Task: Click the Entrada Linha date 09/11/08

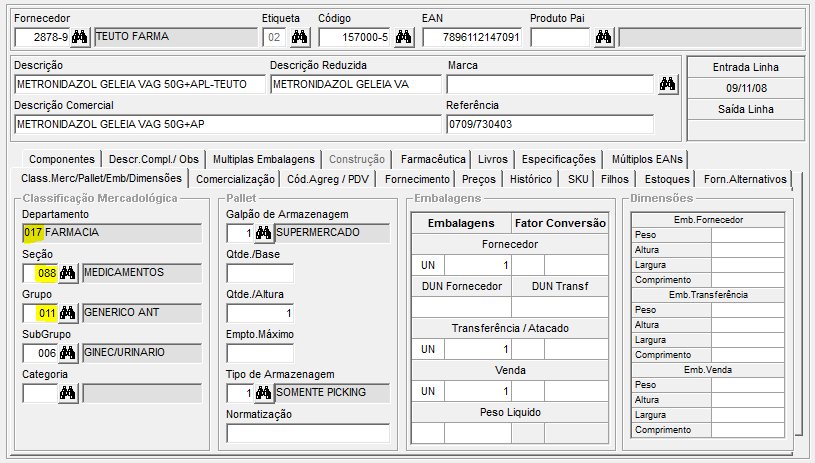Action: [746, 88]
